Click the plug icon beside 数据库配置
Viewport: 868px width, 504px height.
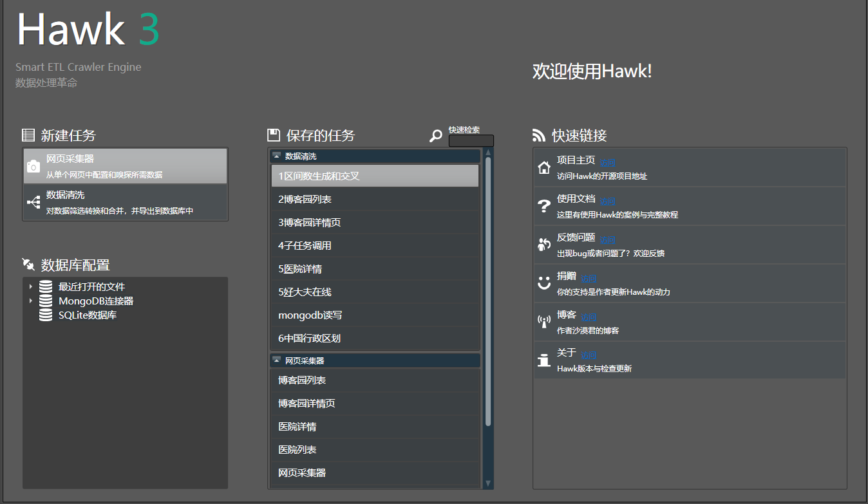coord(28,265)
